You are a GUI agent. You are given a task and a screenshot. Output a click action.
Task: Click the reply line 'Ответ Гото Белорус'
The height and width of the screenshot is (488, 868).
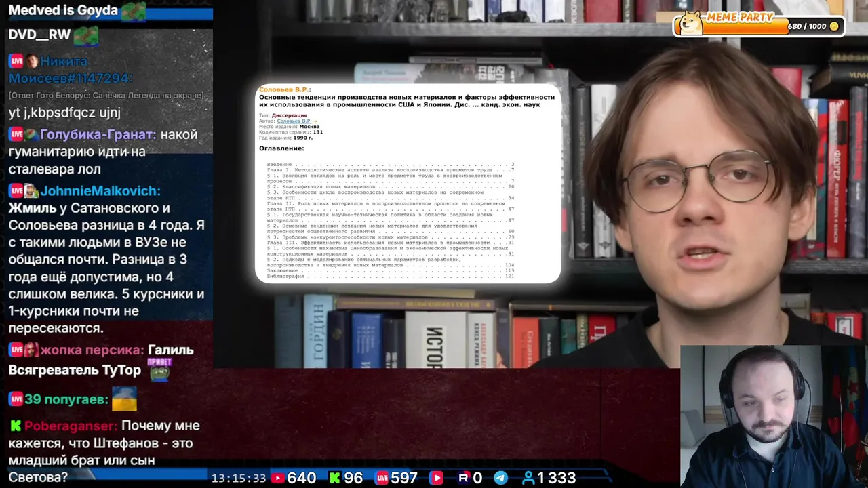point(105,96)
